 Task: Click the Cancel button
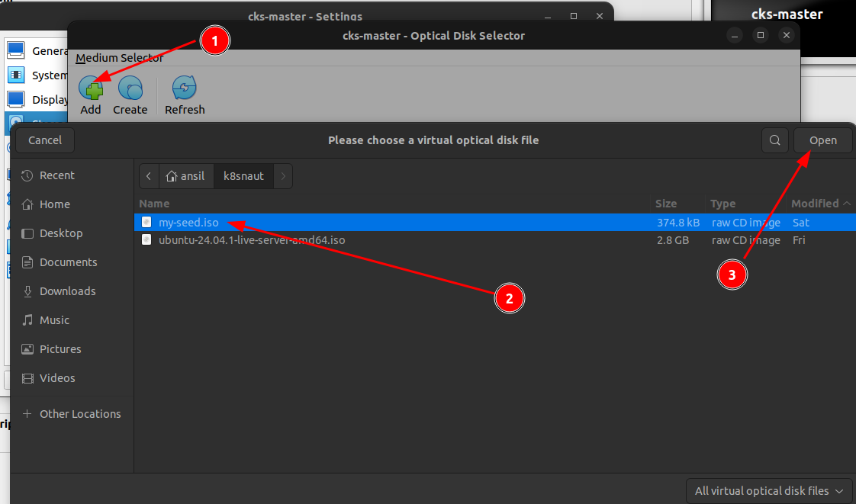[x=45, y=140]
